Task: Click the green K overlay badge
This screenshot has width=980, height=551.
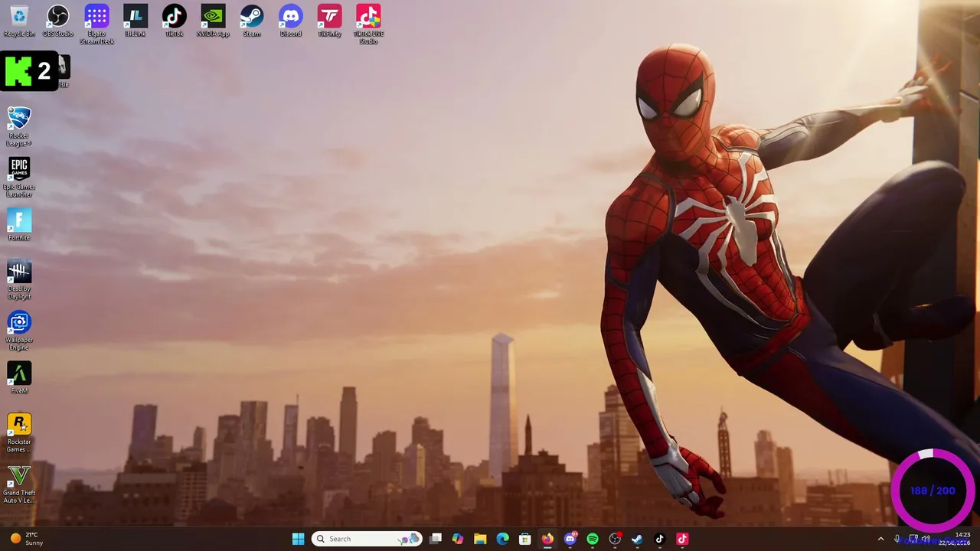Action: click(x=29, y=71)
